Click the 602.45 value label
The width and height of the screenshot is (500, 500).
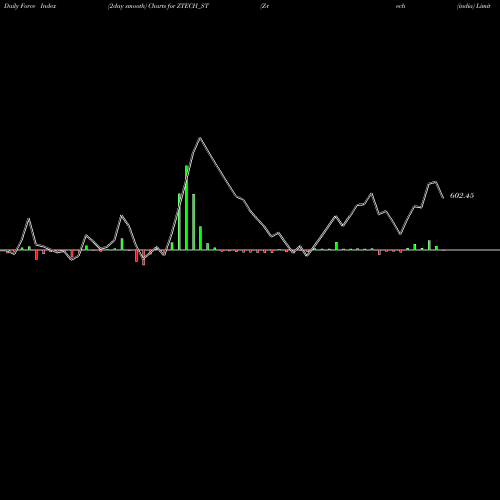(462, 196)
